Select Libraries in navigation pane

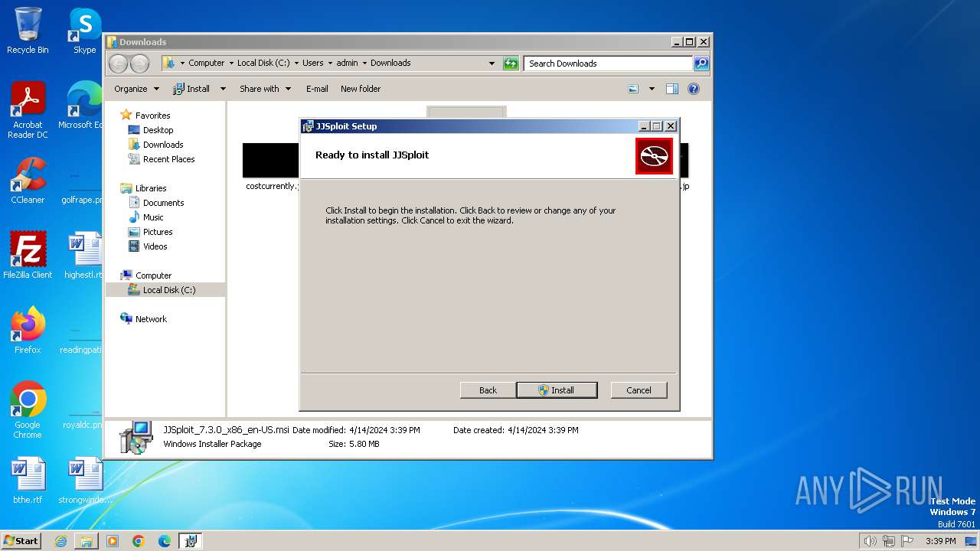point(151,188)
